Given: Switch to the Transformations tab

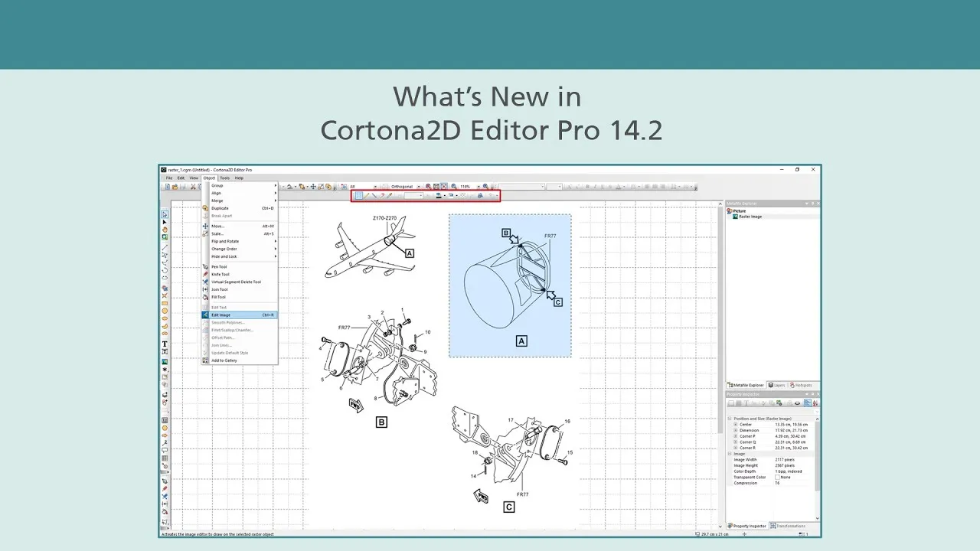Looking at the screenshot, I should click(x=789, y=526).
